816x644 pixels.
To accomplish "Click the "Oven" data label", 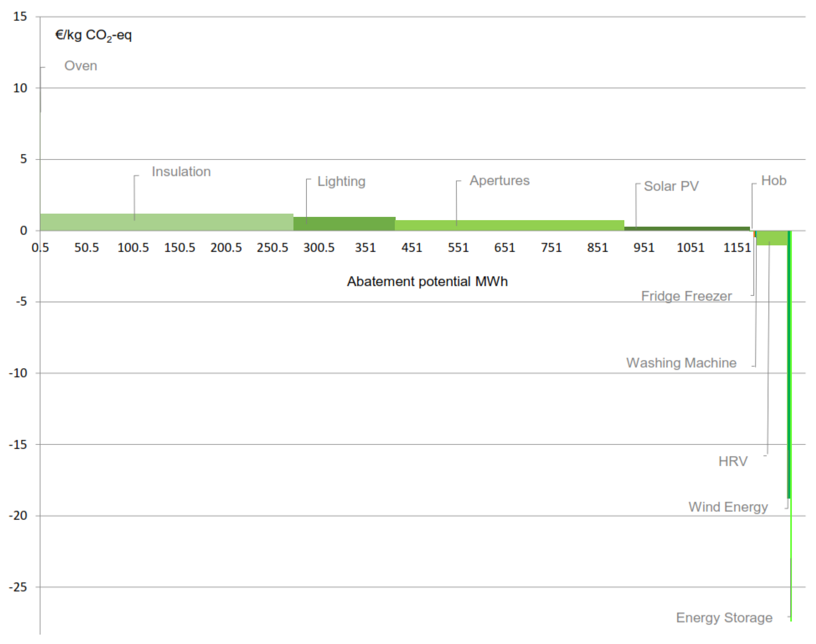I will [80, 66].
